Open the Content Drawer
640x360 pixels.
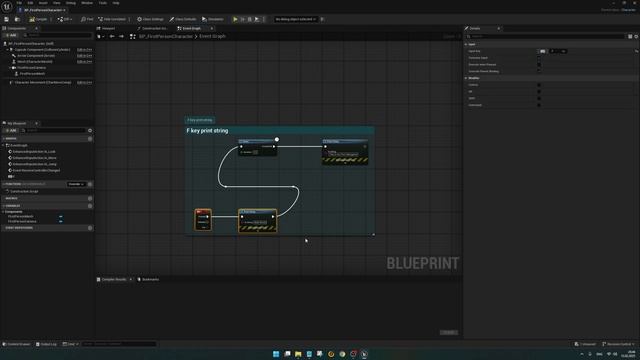pos(17,344)
